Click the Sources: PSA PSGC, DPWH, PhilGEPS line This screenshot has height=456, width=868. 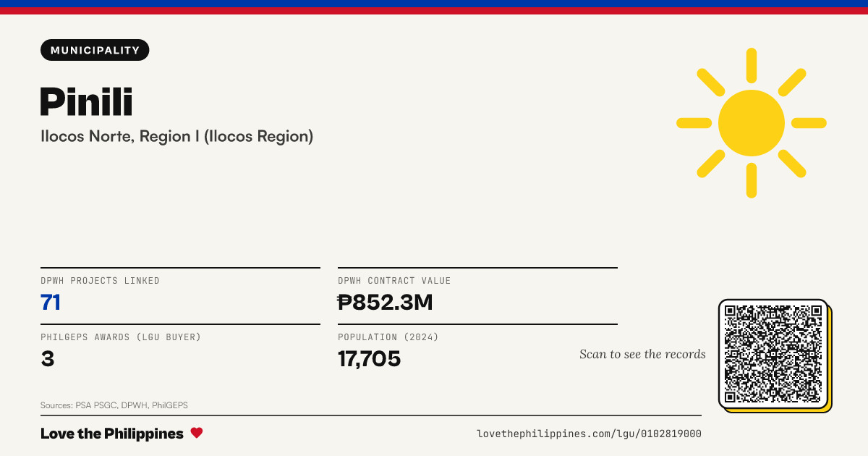pyautogui.click(x=114, y=405)
